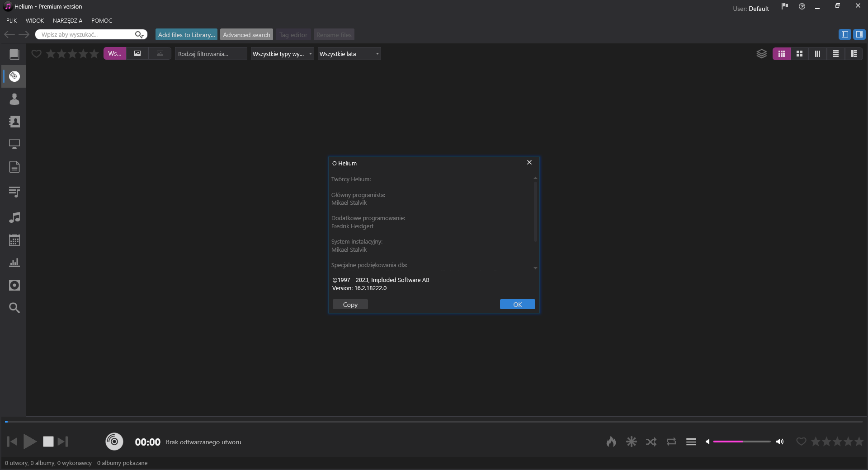This screenshot has width=868, height=470.
Task: Open the calendar icon in sidebar
Action: 14,240
